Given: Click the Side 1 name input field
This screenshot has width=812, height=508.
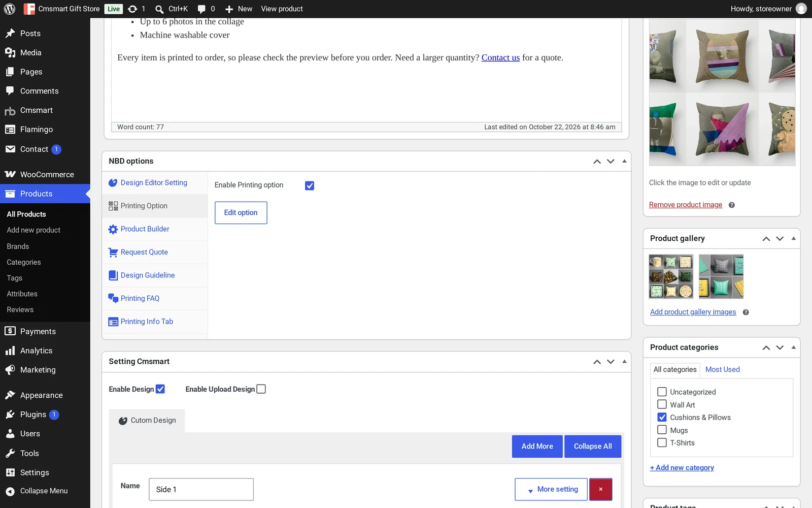Looking at the screenshot, I should pyautogui.click(x=201, y=489).
